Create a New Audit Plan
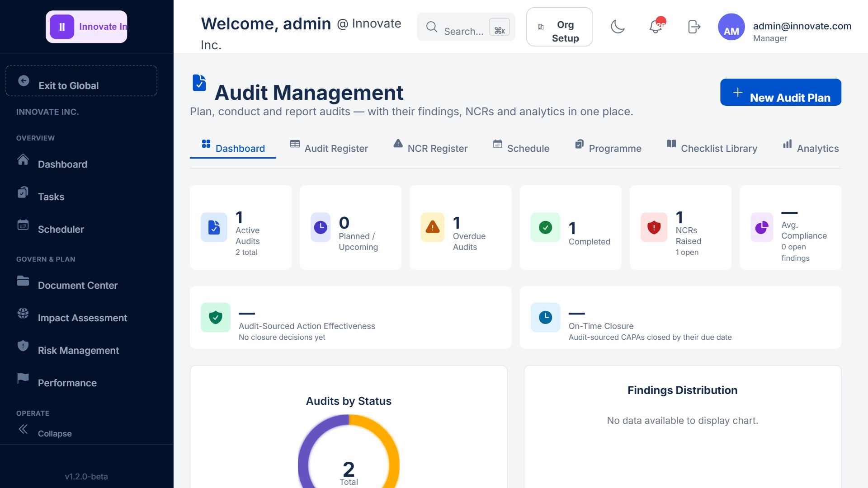 pos(780,92)
